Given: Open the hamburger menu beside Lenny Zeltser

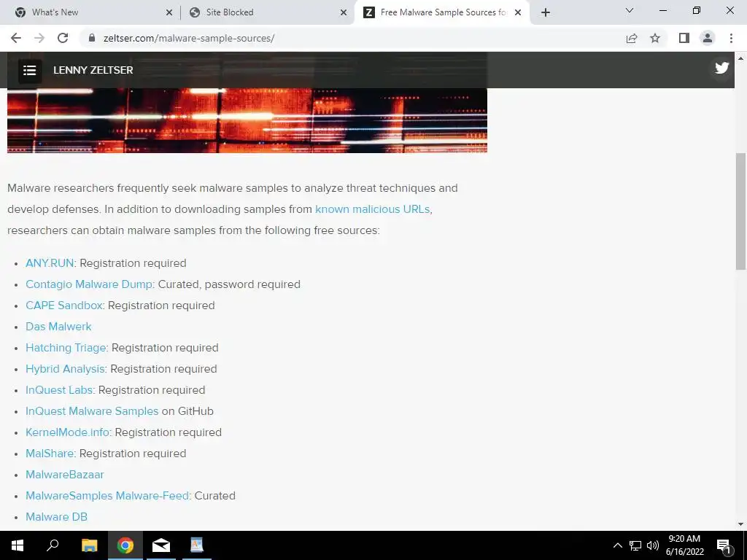Looking at the screenshot, I should [x=29, y=71].
